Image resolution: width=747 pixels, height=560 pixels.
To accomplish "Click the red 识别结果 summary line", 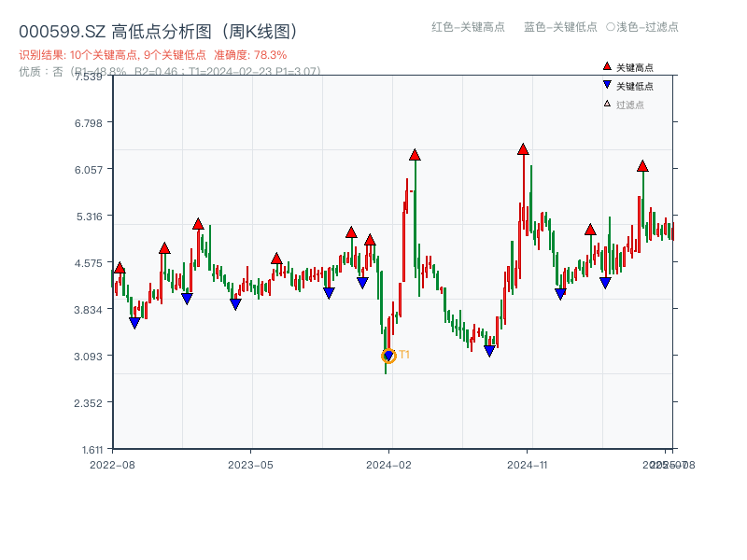I will (153, 55).
